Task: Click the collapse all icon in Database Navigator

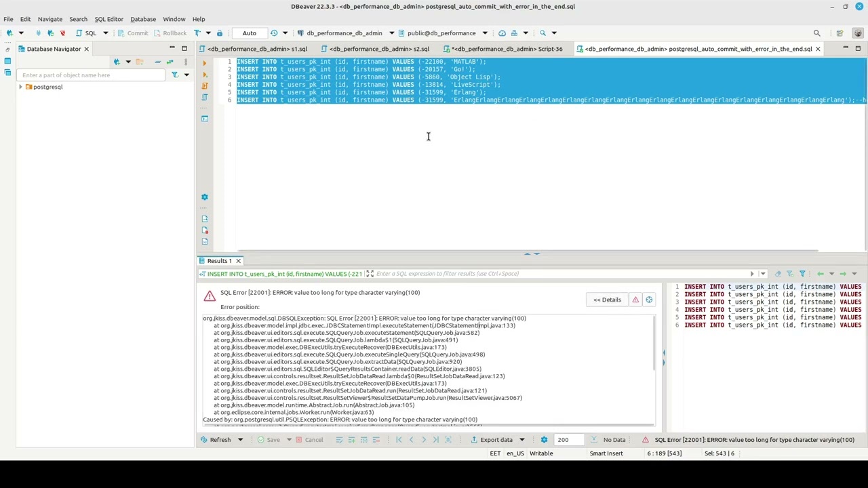Action: (x=157, y=62)
